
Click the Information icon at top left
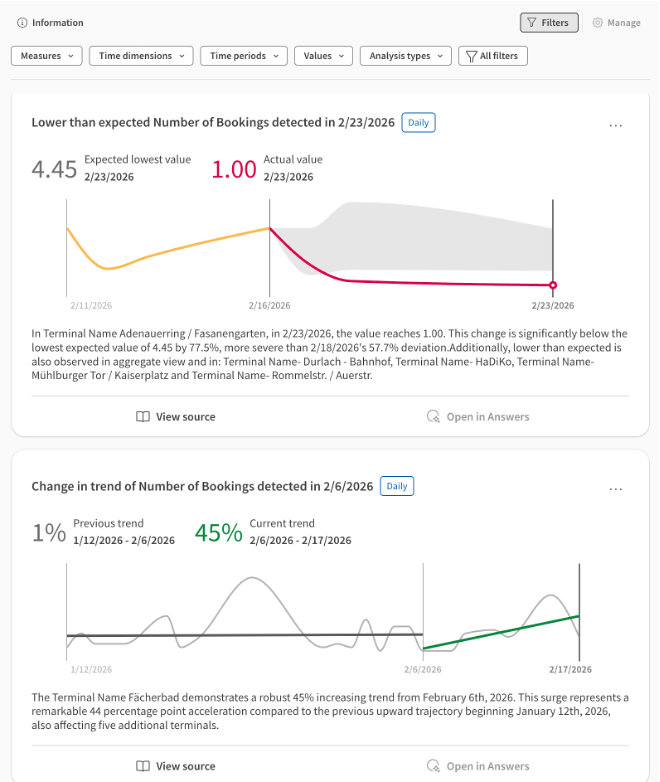pos(22,23)
